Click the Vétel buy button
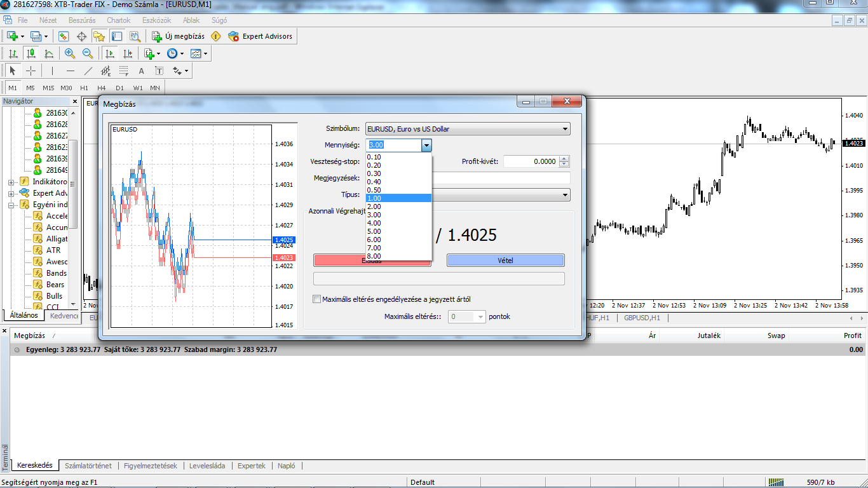868x488 pixels. click(505, 260)
